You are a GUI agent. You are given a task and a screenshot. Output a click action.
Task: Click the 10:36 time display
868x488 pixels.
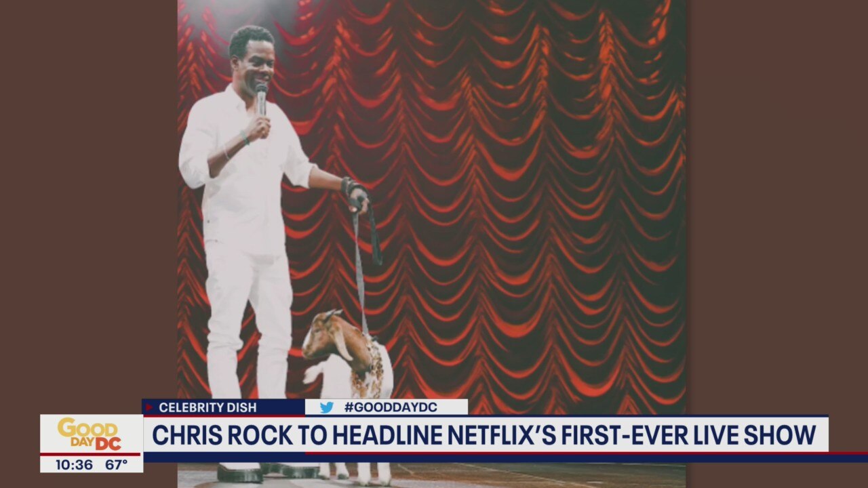[74, 465]
